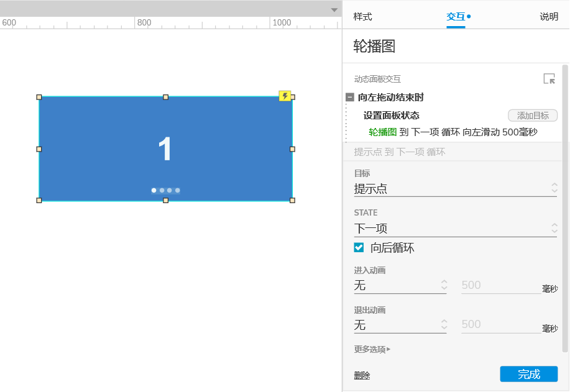Uncheck the 向后循环 checkbox

359,247
